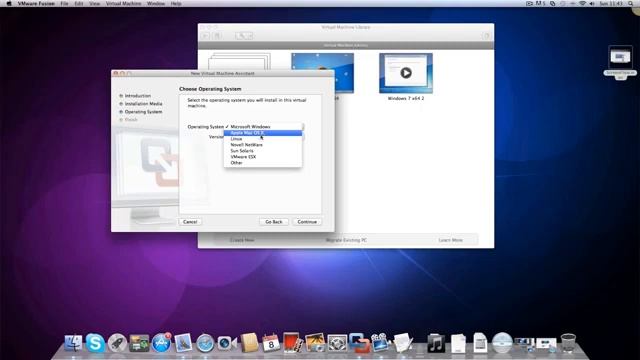Open the Trash in the dock
640x360 pixels.
click(x=568, y=343)
